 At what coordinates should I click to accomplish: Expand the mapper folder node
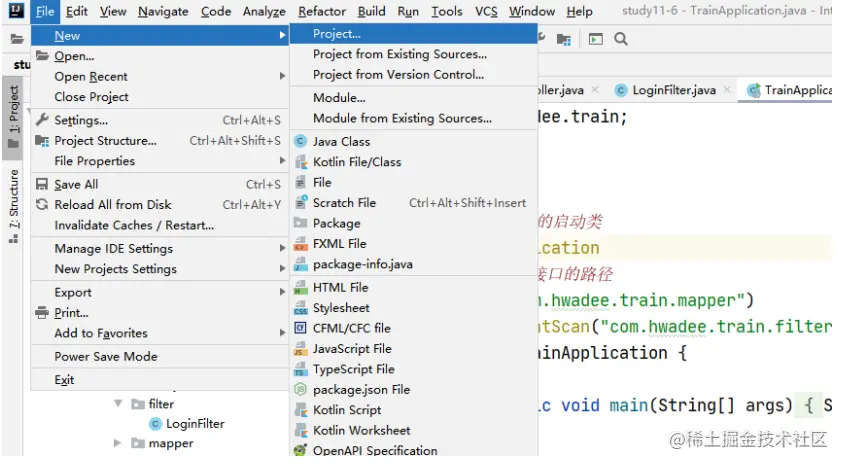pyautogui.click(x=119, y=443)
